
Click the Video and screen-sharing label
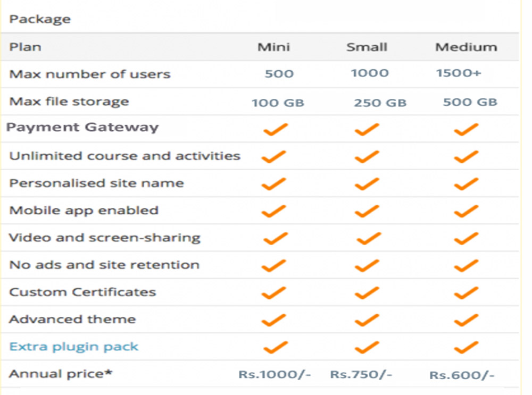(104, 238)
